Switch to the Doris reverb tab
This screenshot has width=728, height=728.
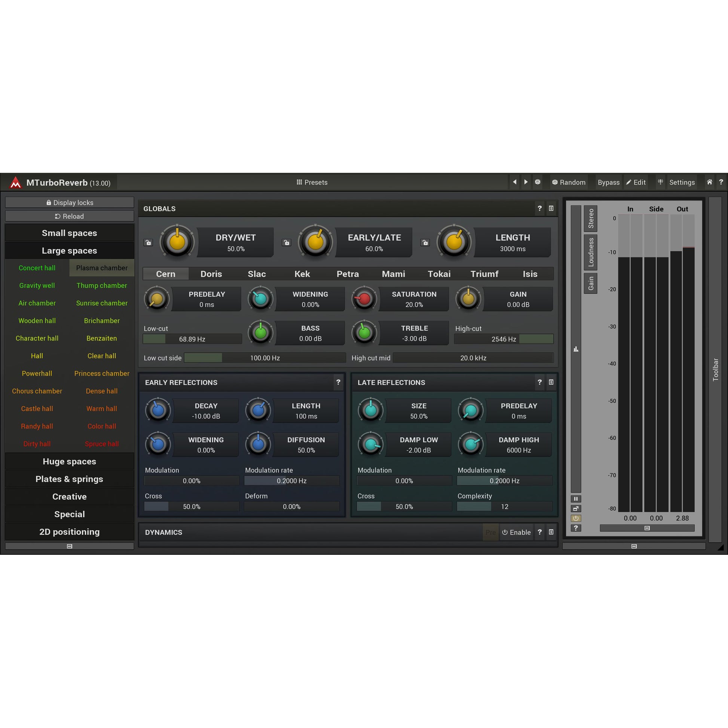[x=211, y=274]
